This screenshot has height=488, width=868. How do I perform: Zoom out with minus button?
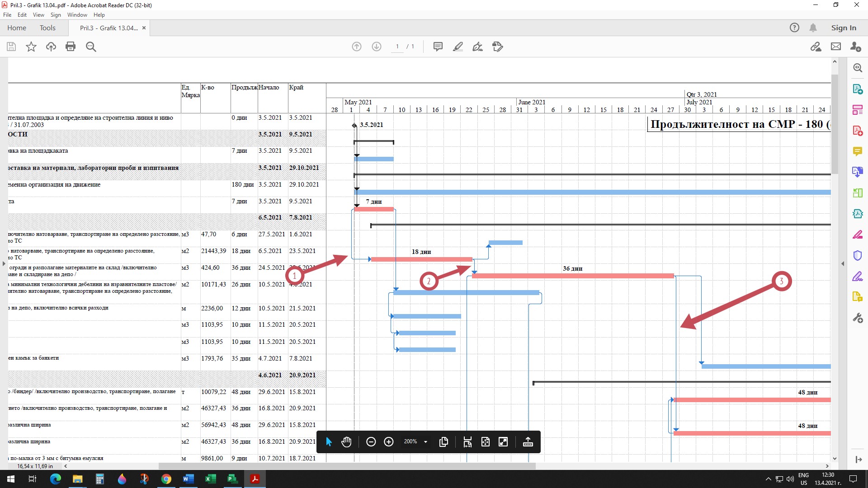pos(371,442)
